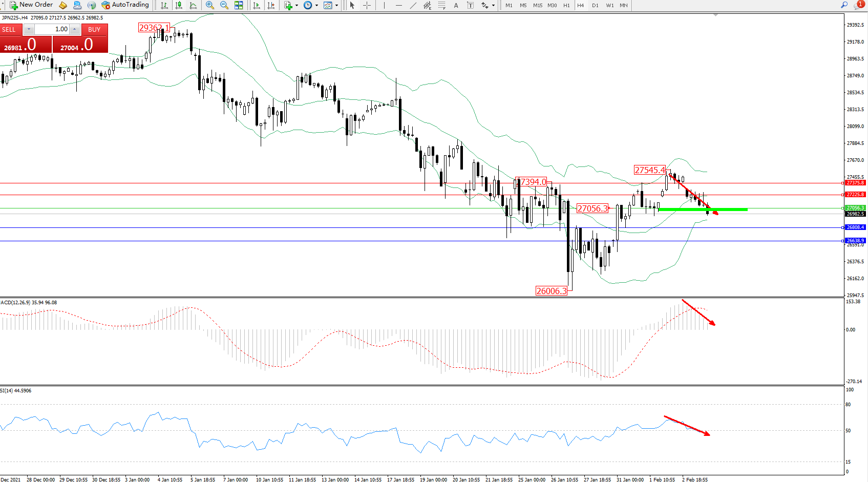The width and height of the screenshot is (868, 482).
Task: Click the lot size input field
Action: coord(52,29)
